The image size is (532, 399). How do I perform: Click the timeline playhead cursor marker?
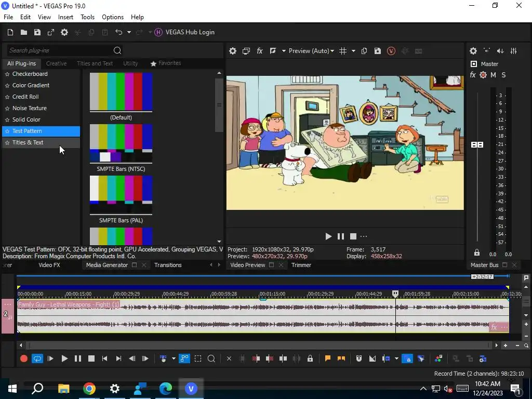(395, 294)
